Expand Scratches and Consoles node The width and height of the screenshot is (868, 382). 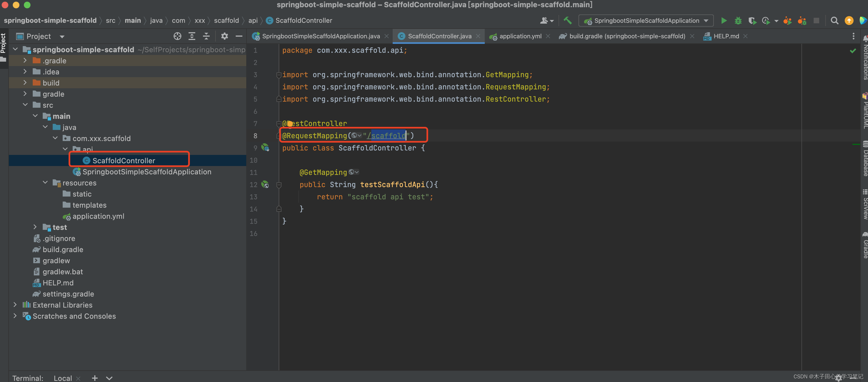pos(15,316)
